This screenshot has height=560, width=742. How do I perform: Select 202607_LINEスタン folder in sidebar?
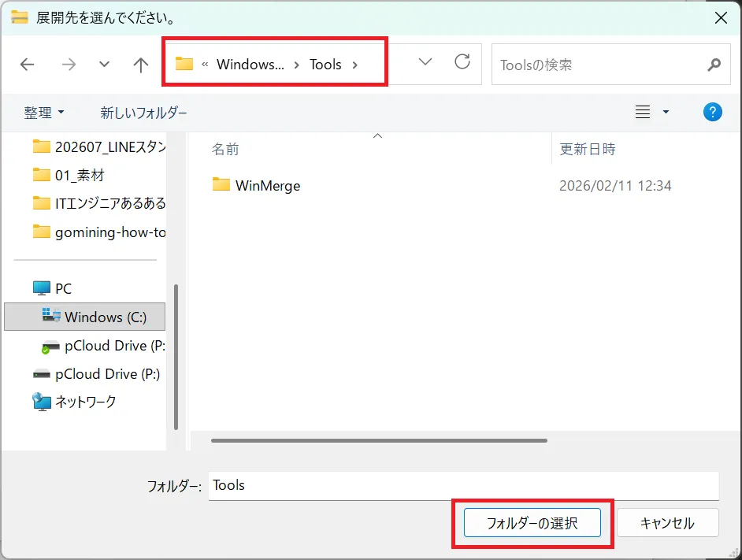point(99,147)
